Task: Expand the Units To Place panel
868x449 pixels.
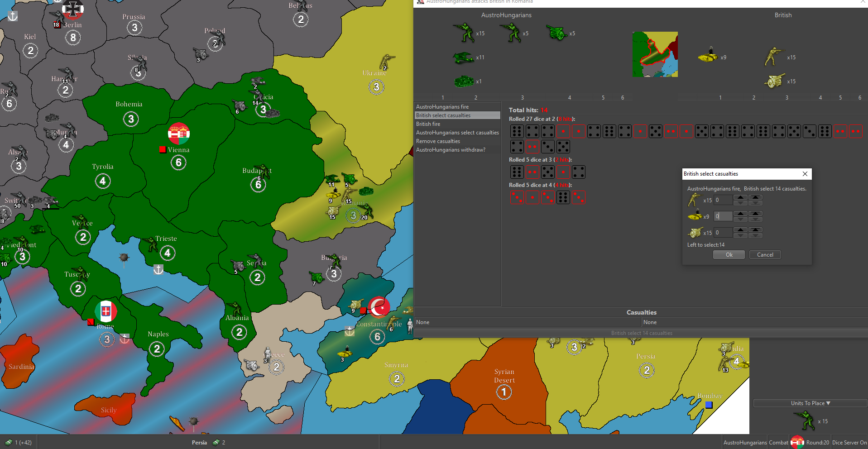Action: click(810, 403)
